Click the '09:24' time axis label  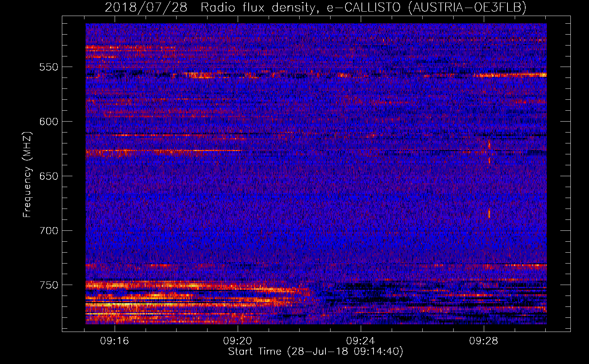coord(360,341)
